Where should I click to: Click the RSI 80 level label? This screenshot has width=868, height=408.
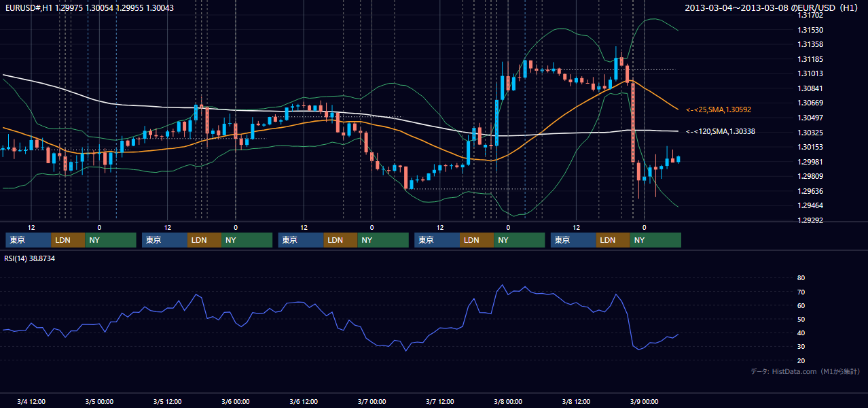[801, 278]
